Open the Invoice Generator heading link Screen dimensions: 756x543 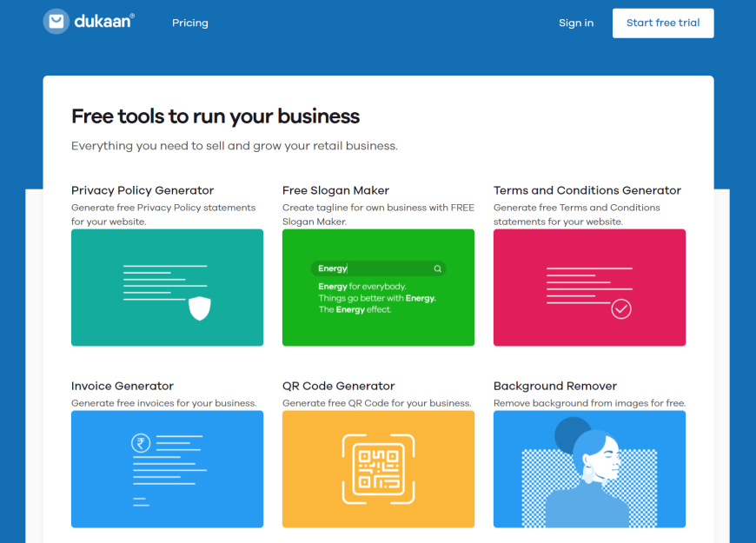(x=123, y=386)
